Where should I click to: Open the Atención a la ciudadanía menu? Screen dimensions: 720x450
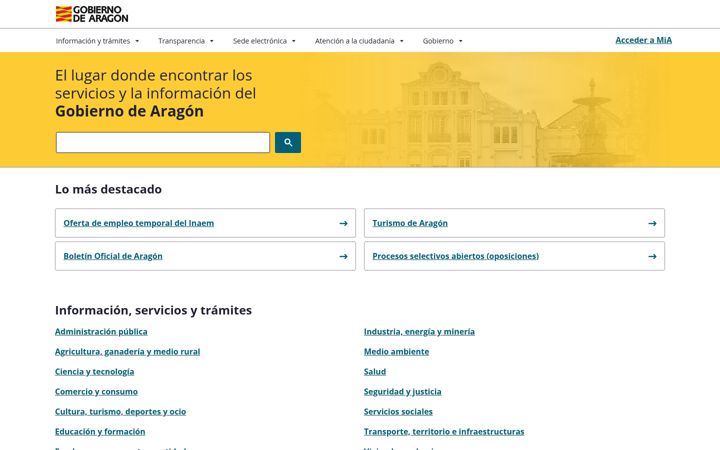(354, 41)
